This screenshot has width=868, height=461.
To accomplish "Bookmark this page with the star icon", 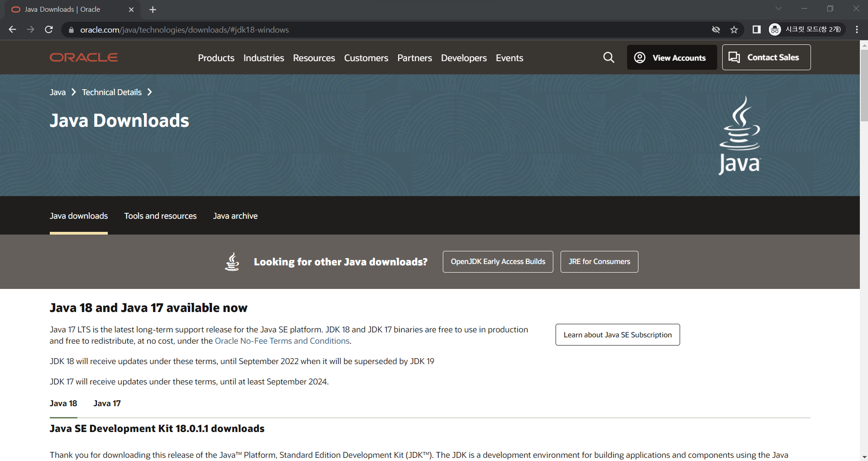I will click(x=734, y=30).
